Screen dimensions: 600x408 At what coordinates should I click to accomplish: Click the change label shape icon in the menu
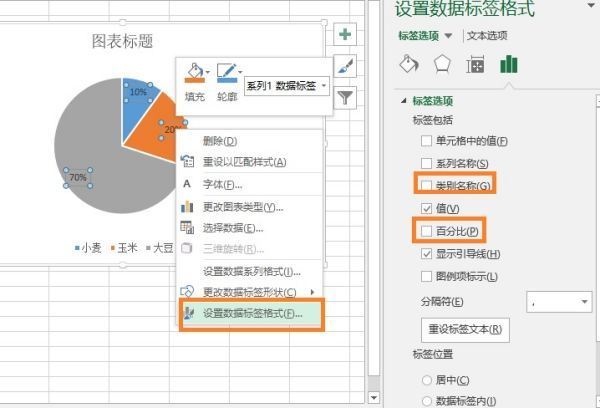coord(187,292)
